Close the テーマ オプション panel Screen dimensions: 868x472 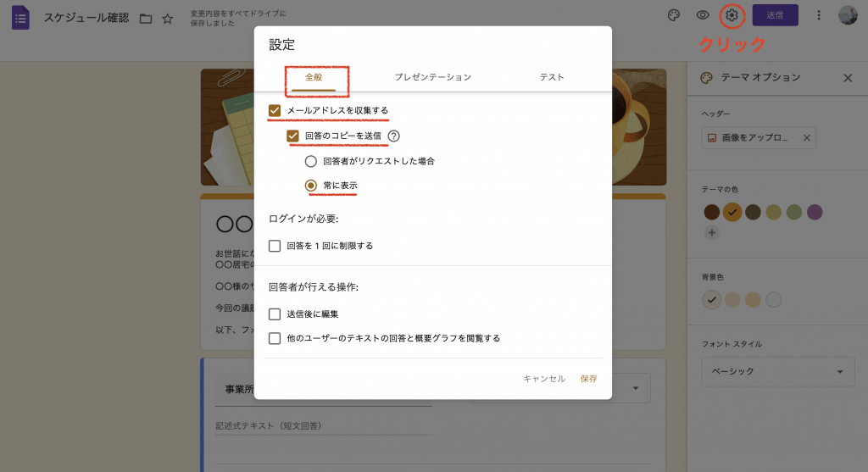click(847, 78)
